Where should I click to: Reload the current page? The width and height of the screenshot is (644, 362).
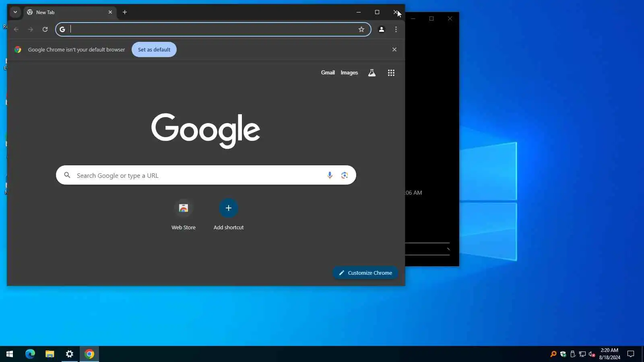click(x=45, y=29)
